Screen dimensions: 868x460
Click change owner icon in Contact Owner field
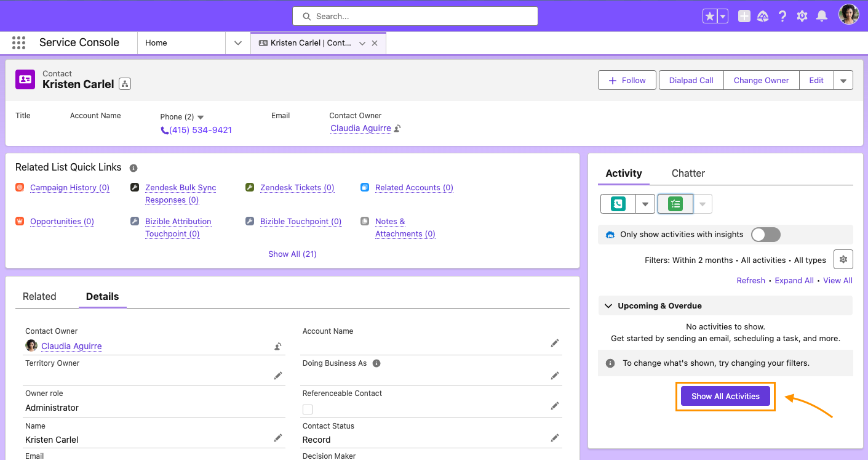pyautogui.click(x=278, y=346)
